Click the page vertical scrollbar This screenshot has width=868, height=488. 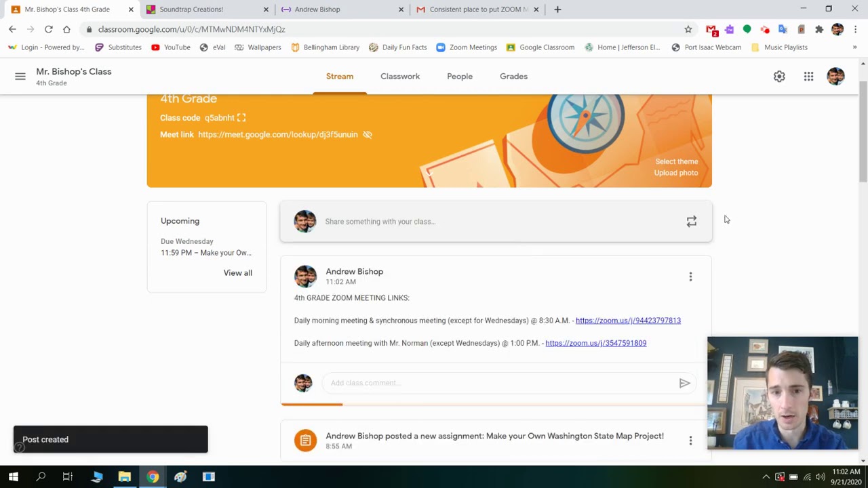[x=863, y=131]
